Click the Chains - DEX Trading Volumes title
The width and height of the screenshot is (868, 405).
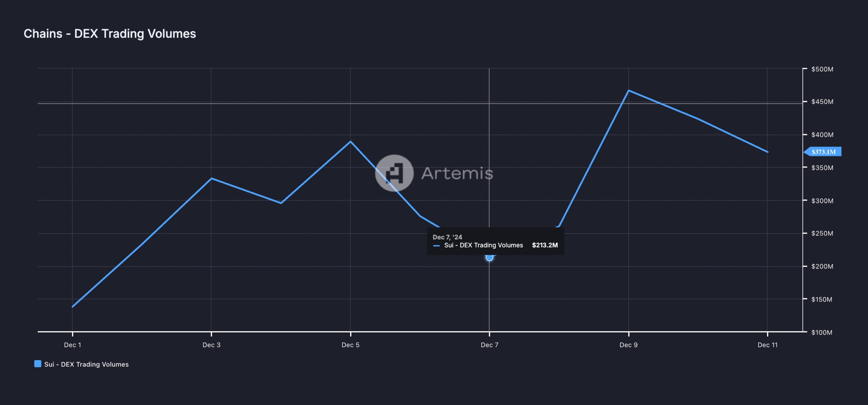coord(110,34)
